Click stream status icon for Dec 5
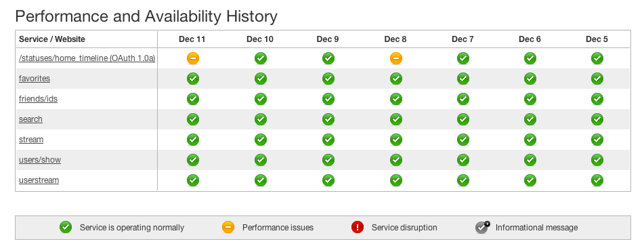Image resolution: width=644 pixels, height=248 pixels. point(597,140)
